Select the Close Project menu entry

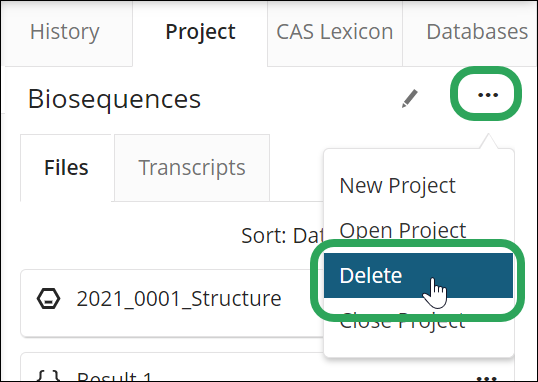(402, 323)
